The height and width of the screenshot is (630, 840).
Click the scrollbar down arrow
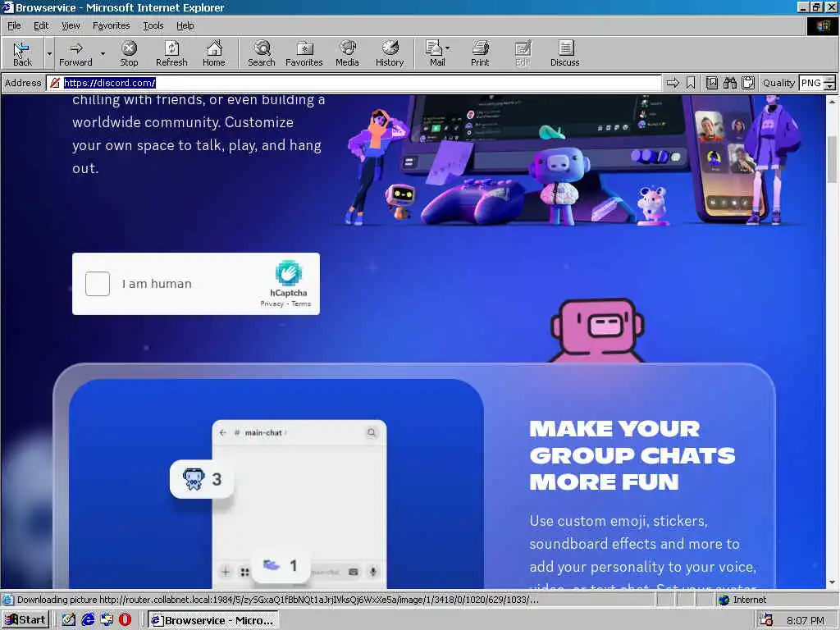coord(832,583)
